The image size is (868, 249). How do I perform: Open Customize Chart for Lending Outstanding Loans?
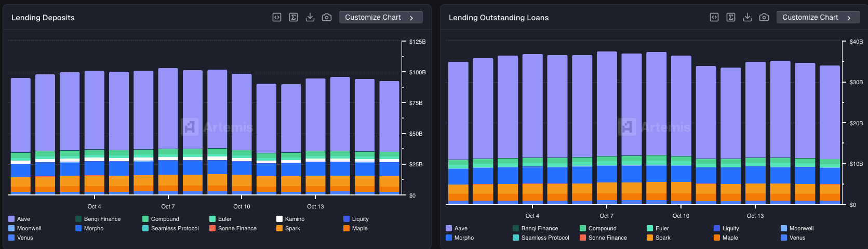pos(818,17)
